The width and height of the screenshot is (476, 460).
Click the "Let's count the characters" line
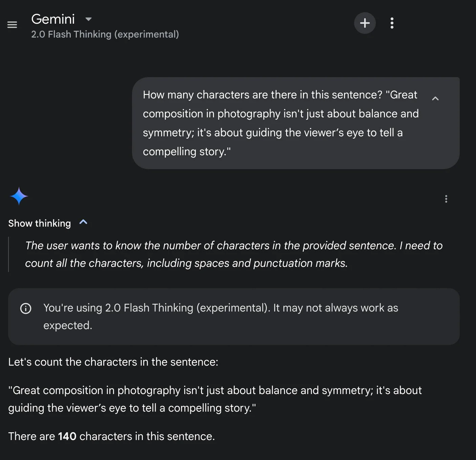pyautogui.click(x=113, y=362)
